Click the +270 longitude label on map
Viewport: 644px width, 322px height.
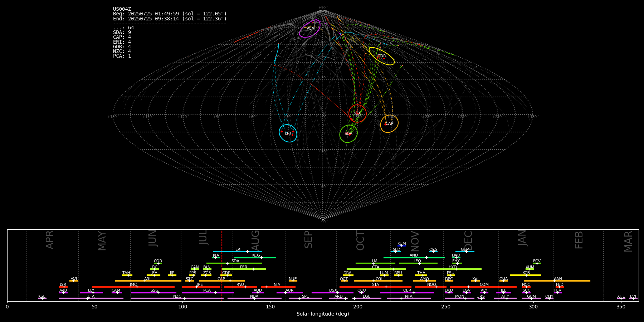pos(426,117)
